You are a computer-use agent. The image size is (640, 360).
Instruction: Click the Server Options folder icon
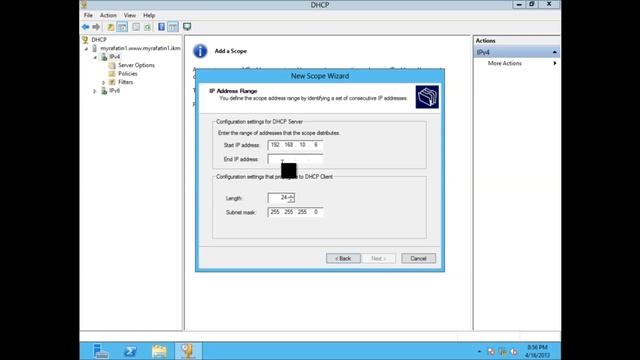click(112, 65)
